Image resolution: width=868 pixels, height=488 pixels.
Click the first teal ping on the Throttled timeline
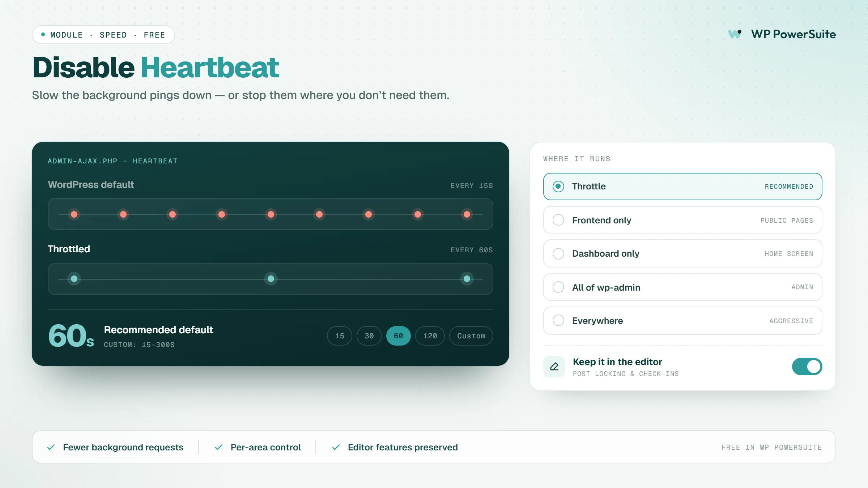[x=74, y=279]
